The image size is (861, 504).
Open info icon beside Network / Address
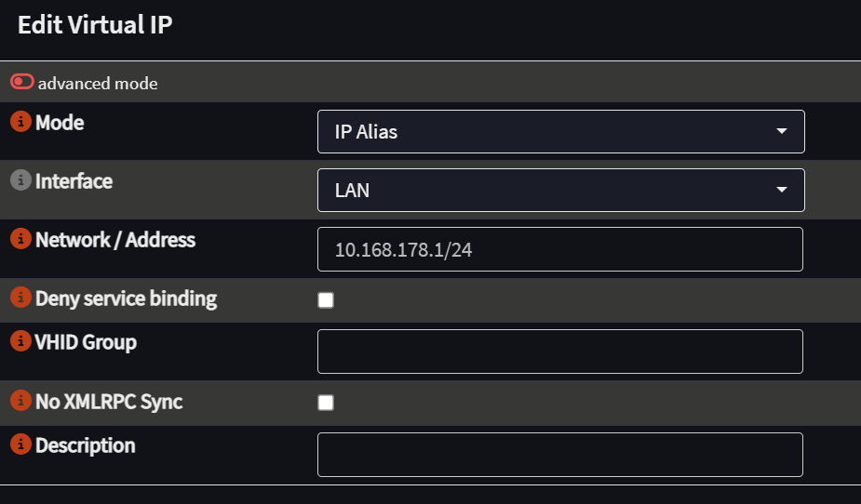click(x=20, y=239)
